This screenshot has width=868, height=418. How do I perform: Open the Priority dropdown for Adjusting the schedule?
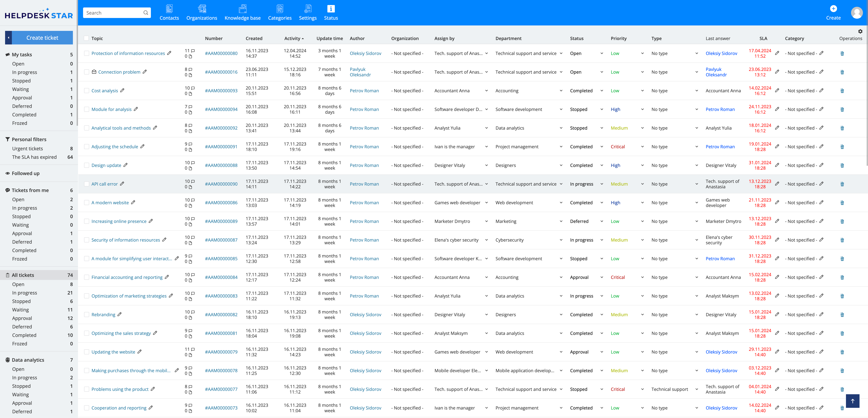pyautogui.click(x=642, y=147)
